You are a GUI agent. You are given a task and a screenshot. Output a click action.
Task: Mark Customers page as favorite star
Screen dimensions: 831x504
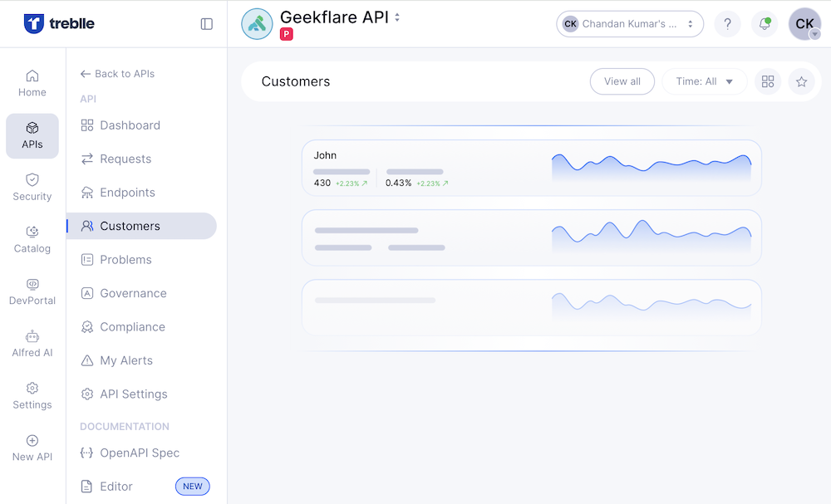click(801, 81)
